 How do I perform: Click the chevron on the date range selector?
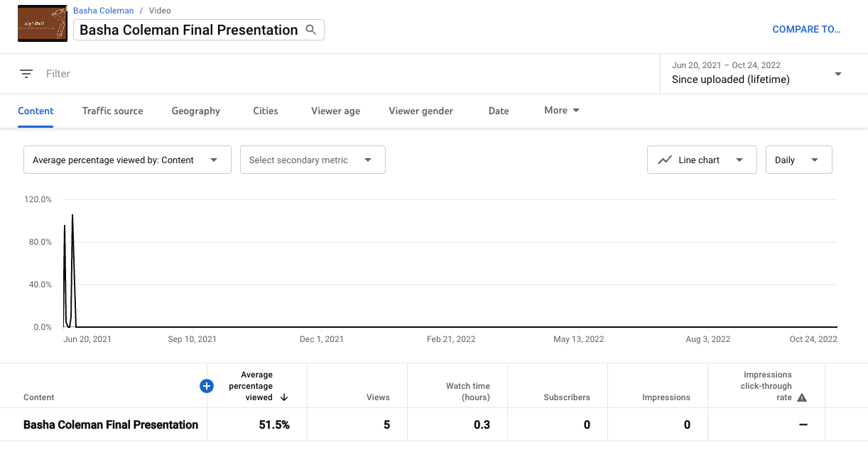(838, 74)
